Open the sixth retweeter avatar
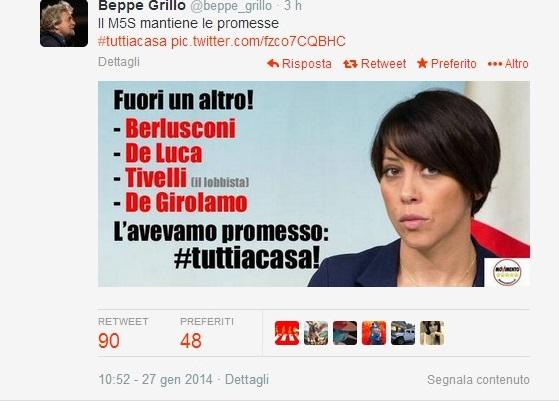This screenshot has width=559, height=401. click(432, 333)
